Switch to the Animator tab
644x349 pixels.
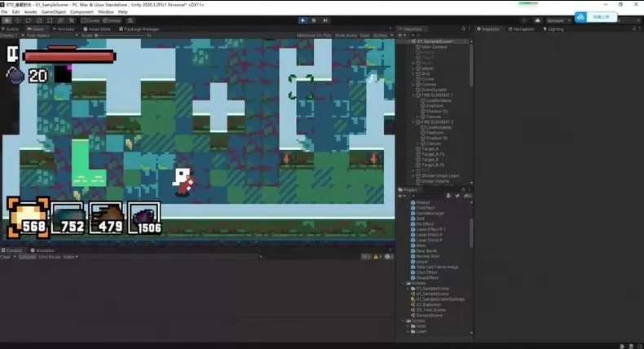click(x=64, y=29)
